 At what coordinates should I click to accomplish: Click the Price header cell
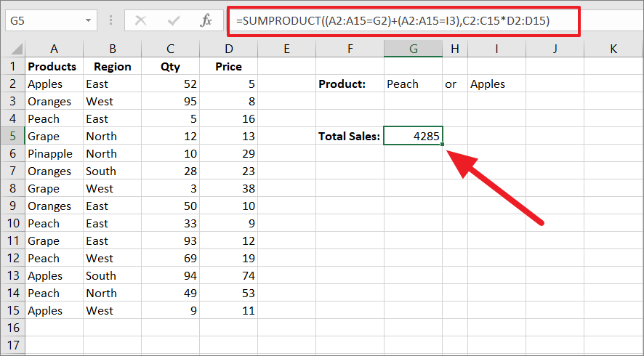click(229, 66)
